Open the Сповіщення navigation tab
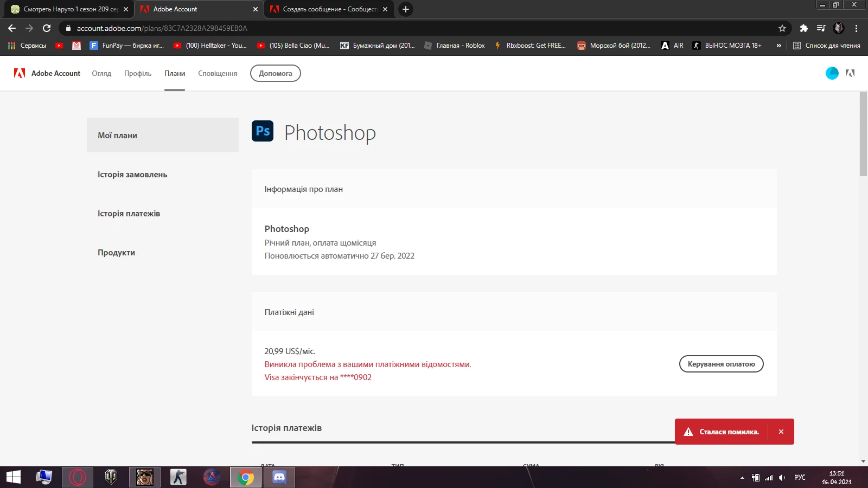 218,73
